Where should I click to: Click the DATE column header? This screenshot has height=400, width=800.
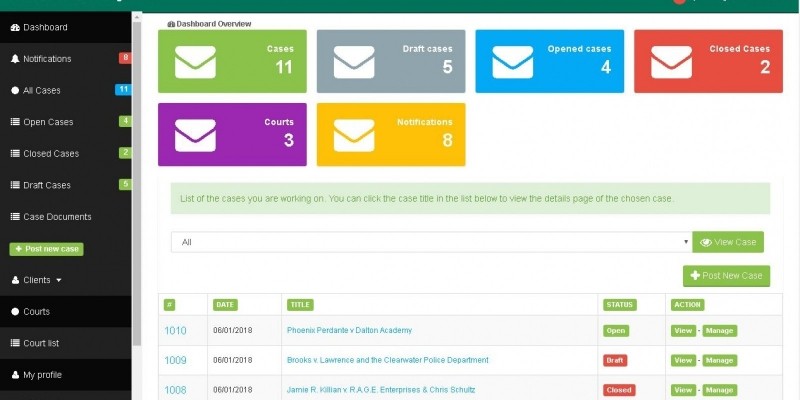click(225, 305)
